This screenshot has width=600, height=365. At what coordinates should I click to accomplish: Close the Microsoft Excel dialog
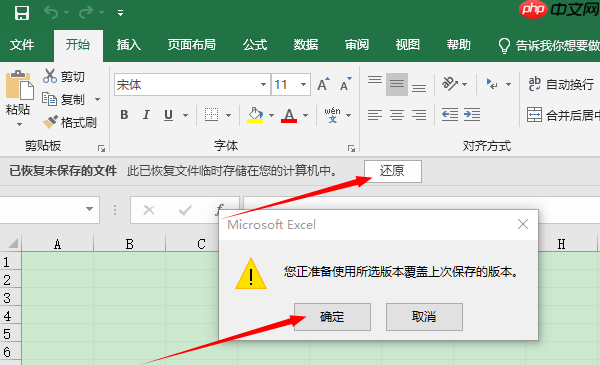[x=523, y=224]
